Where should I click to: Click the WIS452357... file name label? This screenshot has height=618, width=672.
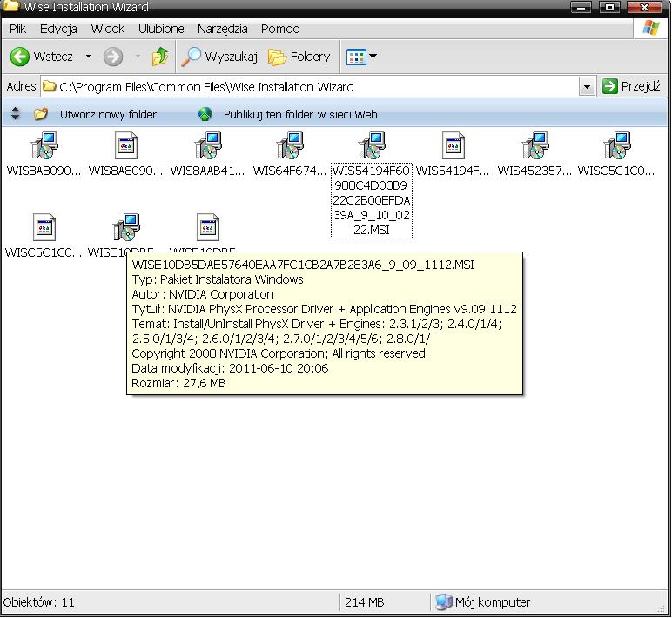coord(534,171)
